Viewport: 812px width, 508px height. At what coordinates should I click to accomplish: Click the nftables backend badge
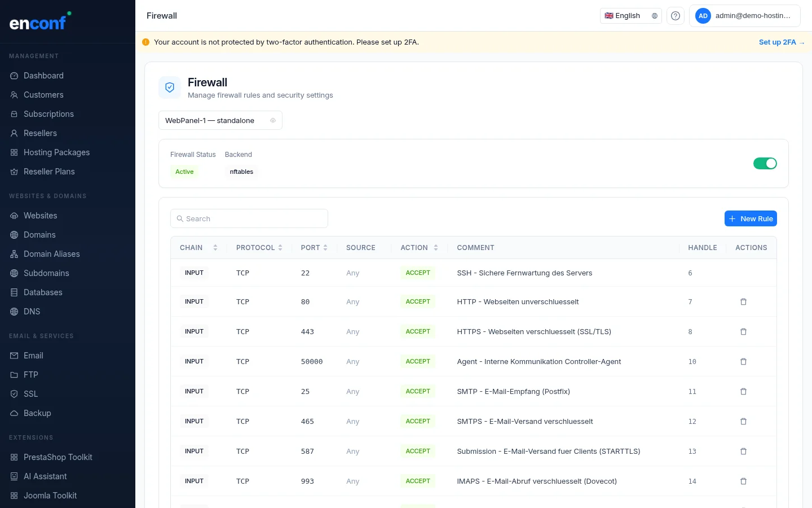click(x=241, y=172)
